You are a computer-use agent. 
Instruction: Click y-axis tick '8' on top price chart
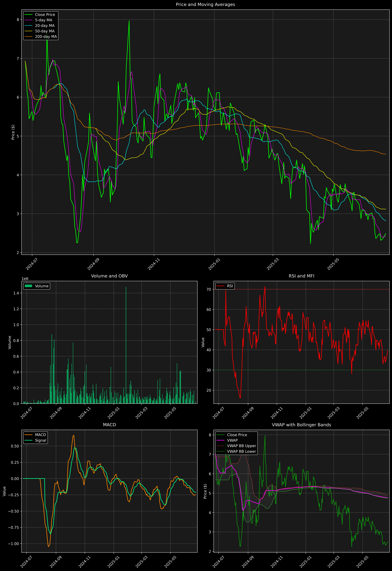tap(18, 20)
